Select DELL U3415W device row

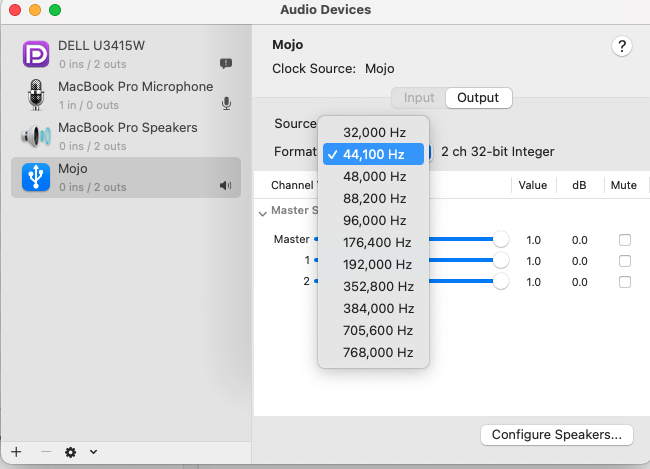click(126, 54)
